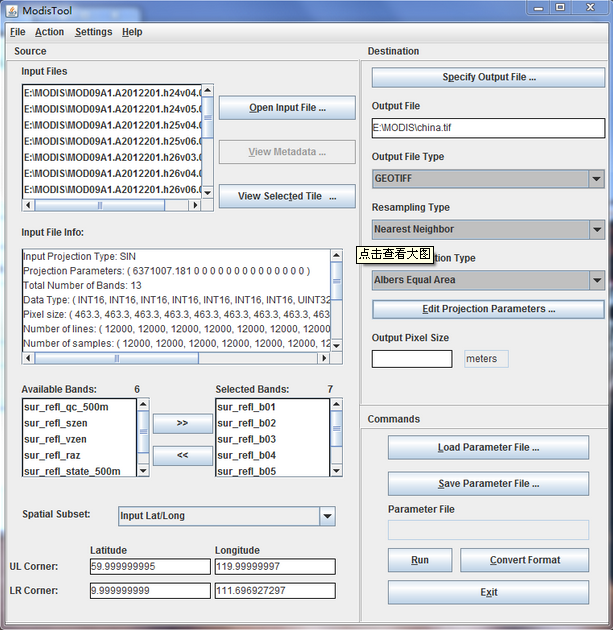Select input file MOD09A1.A2012201.h26v04

coord(112,174)
